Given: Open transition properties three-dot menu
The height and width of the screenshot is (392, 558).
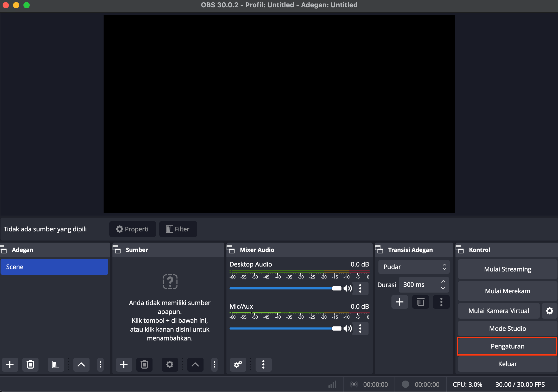Looking at the screenshot, I should (441, 302).
